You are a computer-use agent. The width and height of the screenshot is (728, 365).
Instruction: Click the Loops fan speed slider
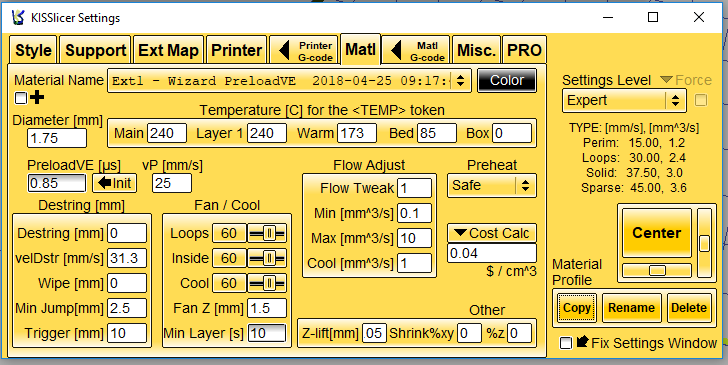[267, 233]
